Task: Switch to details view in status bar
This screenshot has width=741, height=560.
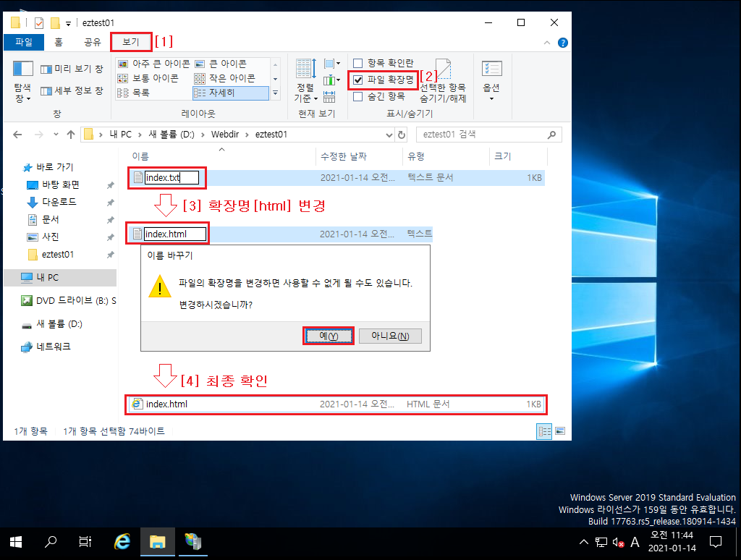Action: point(544,431)
